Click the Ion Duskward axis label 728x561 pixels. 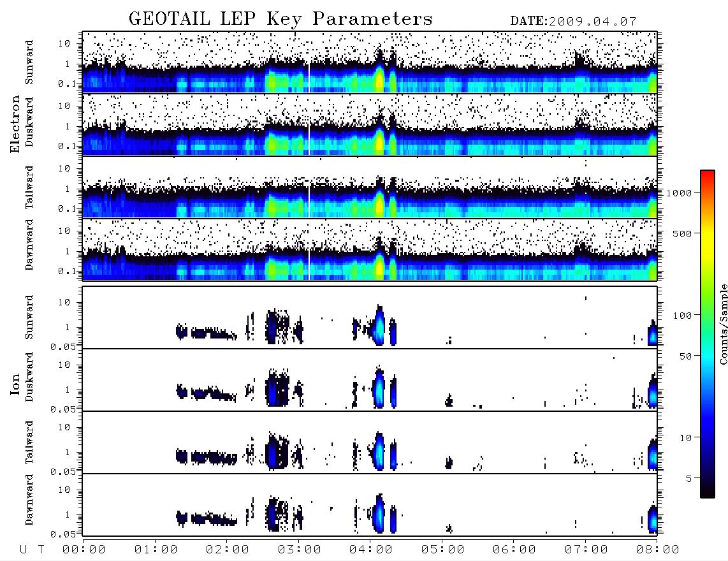coord(29,377)
